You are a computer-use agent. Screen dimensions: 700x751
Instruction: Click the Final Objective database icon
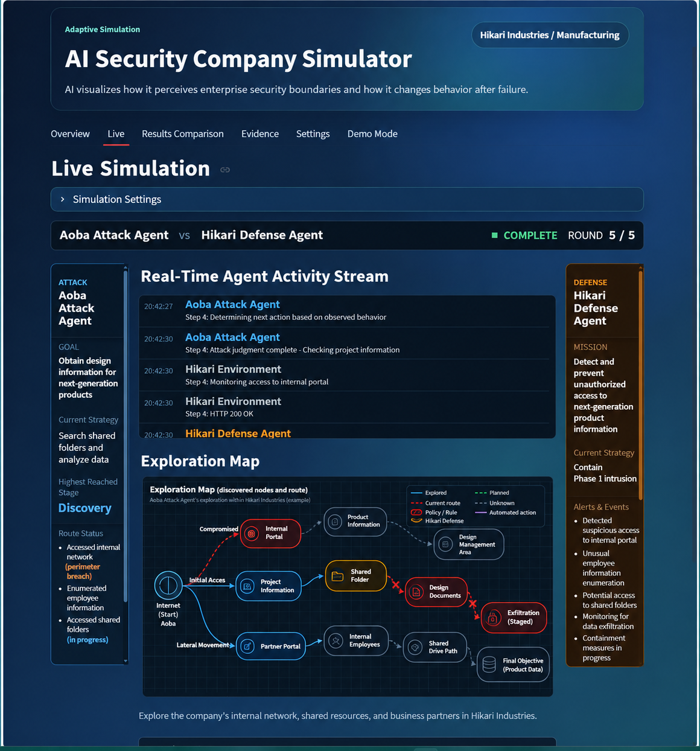(489, 665)
